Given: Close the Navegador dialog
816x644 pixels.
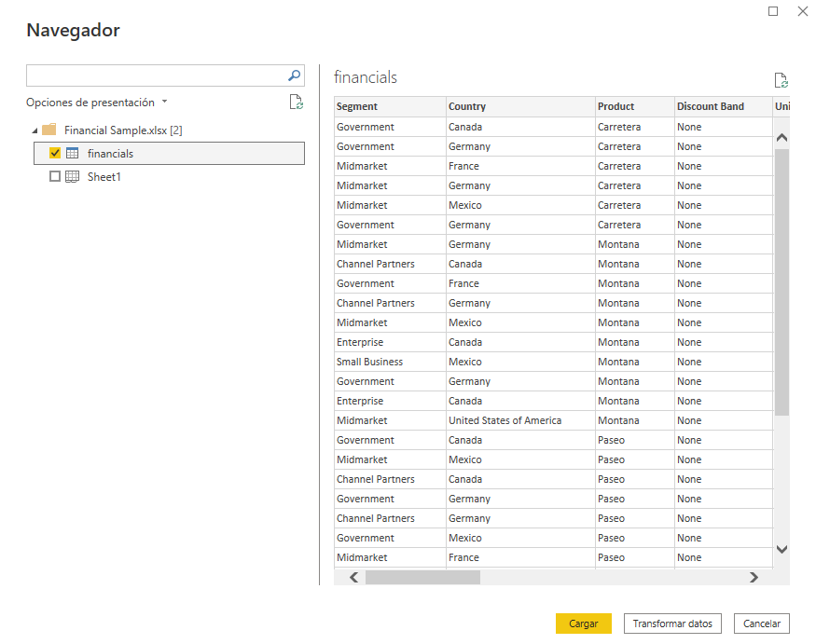Looking at the screenshot, I should [x=802, y=11].
